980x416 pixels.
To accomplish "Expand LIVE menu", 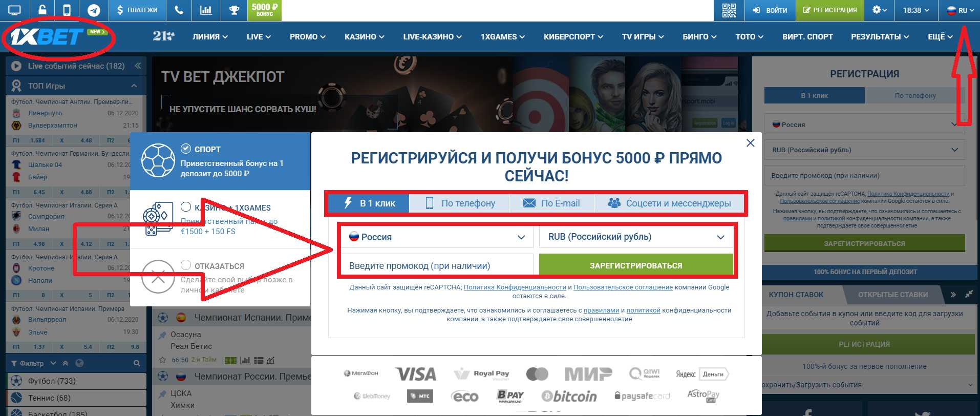I will (259, 36).
